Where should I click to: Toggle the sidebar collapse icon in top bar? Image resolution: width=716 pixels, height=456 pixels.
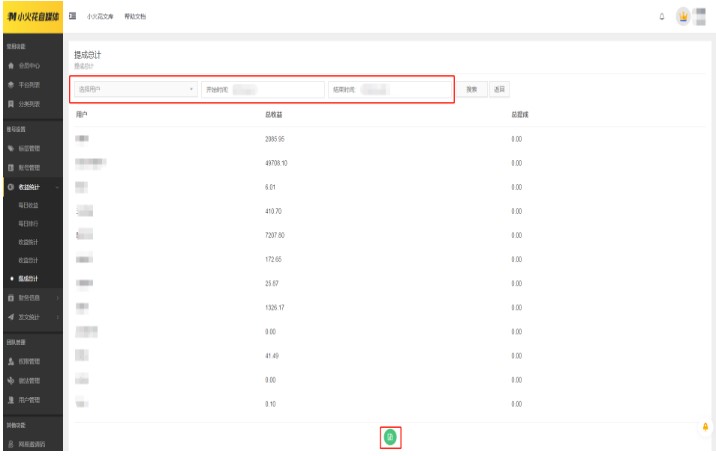point(72,16)
